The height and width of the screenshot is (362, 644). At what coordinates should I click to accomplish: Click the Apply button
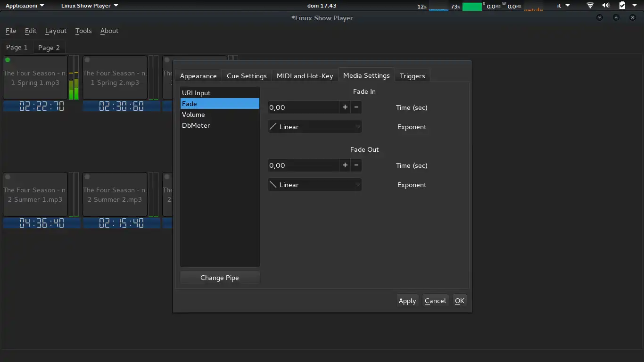coord(407,301)
